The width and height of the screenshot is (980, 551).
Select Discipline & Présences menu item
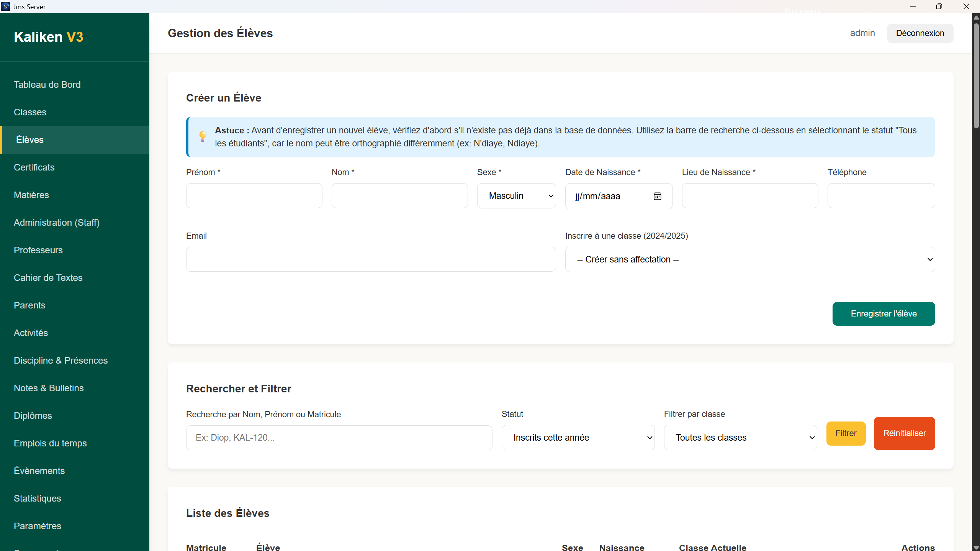point(61,361)
